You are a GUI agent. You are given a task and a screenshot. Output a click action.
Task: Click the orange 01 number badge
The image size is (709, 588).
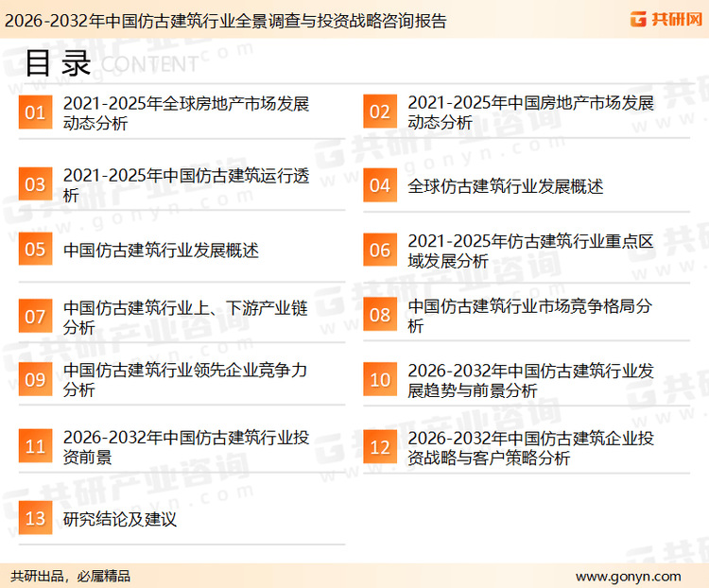click(35, 112)
